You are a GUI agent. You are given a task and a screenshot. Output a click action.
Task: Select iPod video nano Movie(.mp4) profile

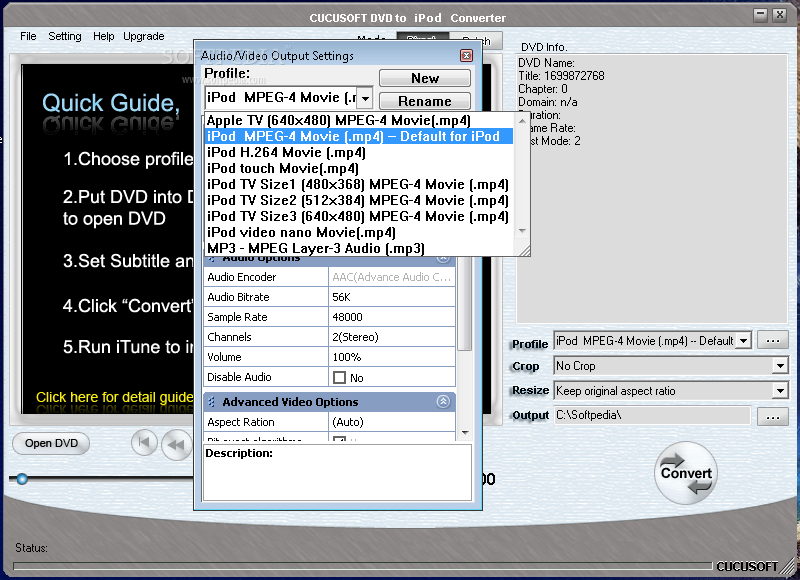pos(359,232)
